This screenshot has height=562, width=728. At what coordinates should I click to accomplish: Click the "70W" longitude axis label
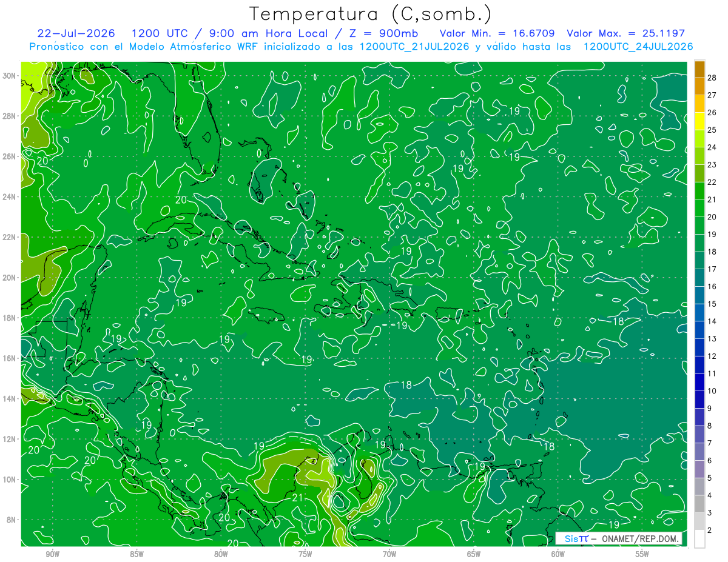pos(389,554)
